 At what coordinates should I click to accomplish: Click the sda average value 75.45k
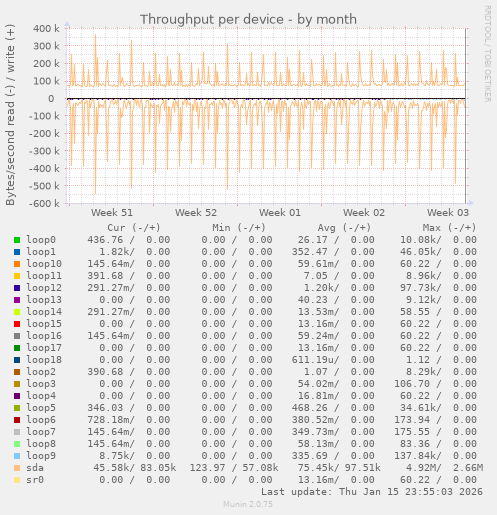click(x=316, y=468)
